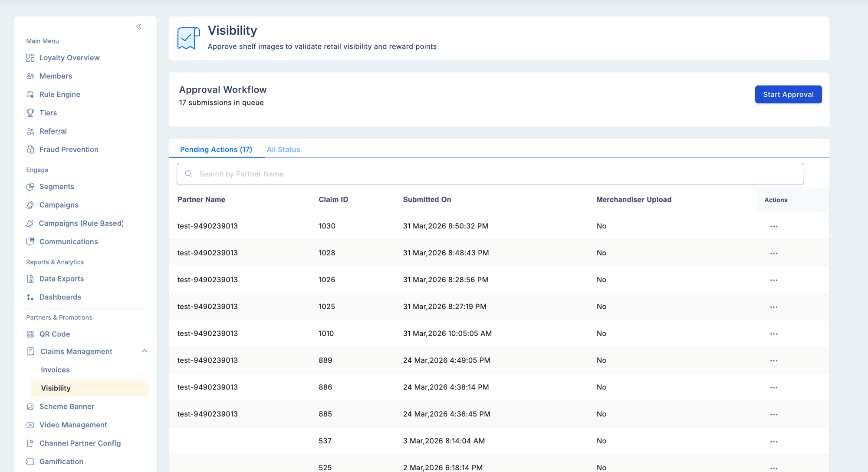Click claim ID 886 cell
The height and width of the screenshot is (472, 868).
pyautogui.click(x=325, y=387)
